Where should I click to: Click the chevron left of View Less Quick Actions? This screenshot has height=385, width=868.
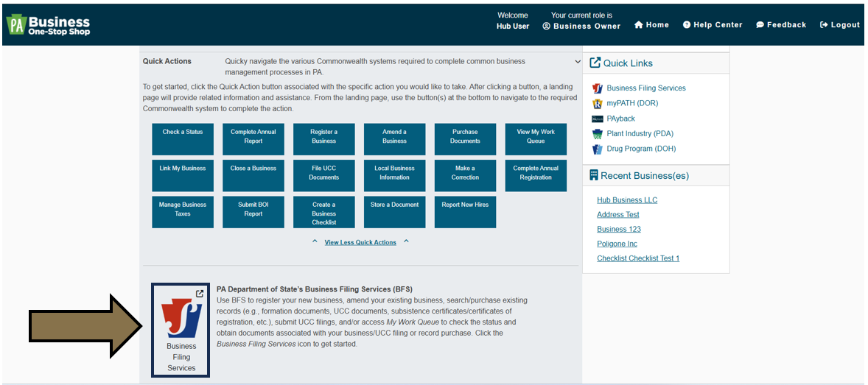pyautogui.click(x=315, y=241)
